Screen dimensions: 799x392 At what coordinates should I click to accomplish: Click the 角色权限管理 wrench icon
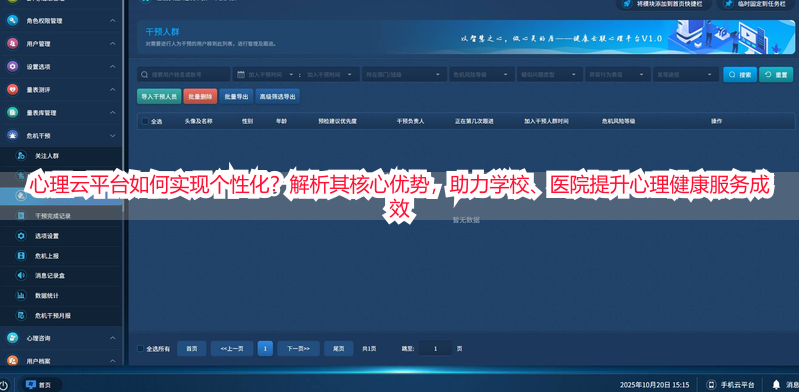(12, 21)
